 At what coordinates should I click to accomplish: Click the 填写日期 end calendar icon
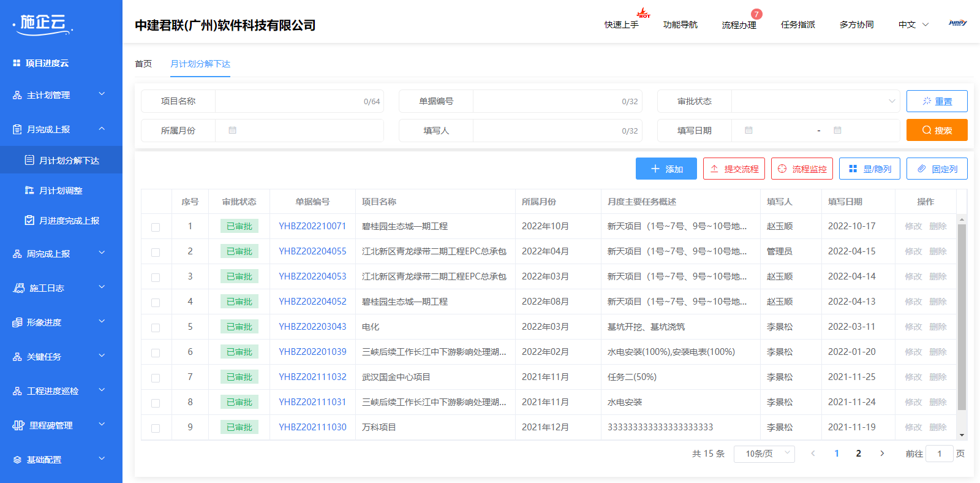[x=837, y=130]
